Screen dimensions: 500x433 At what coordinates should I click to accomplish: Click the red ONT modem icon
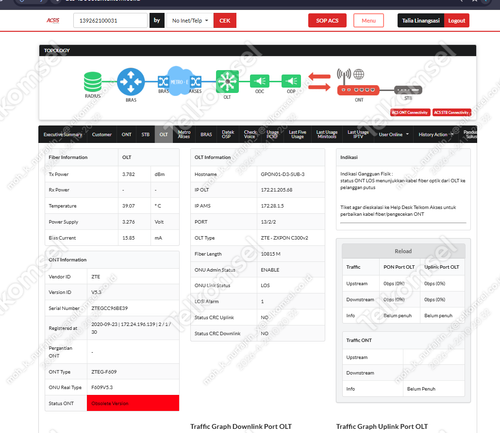(358, 90)
